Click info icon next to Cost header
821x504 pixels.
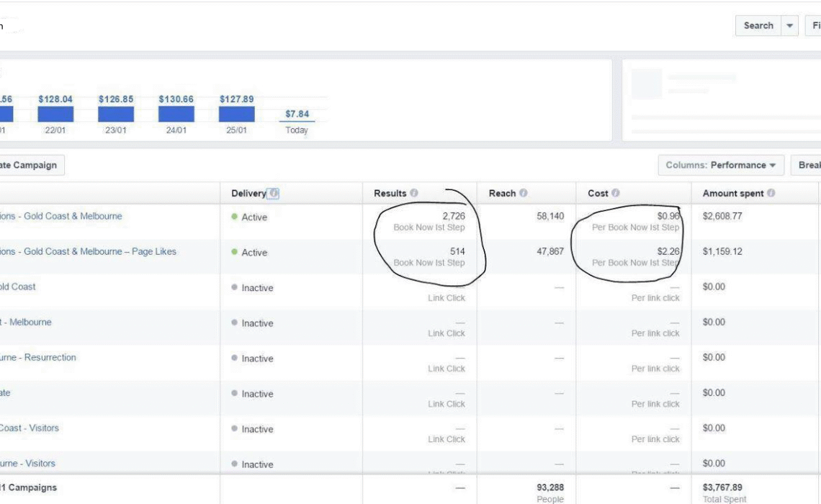(x=616, y=194)
